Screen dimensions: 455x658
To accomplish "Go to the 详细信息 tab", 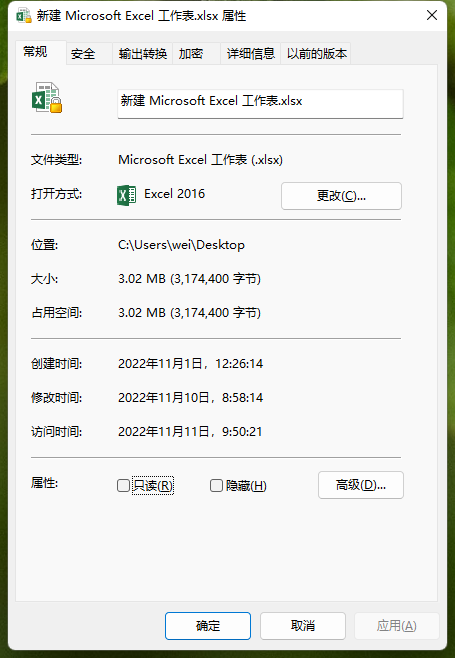I will click(251, 54).
